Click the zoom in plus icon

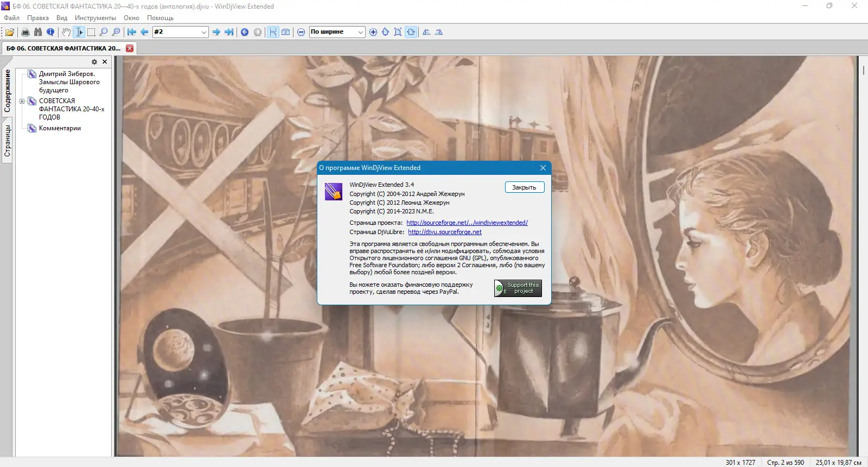(373, 32)
